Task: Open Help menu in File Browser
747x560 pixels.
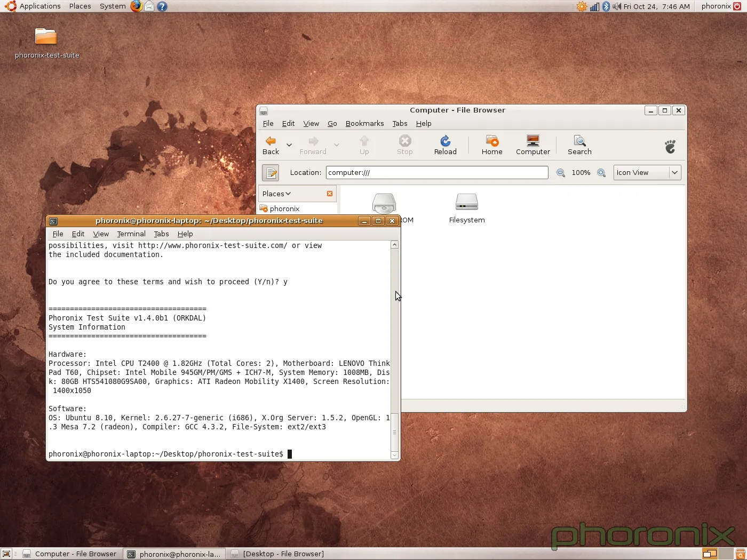Action: coord(424,123)
